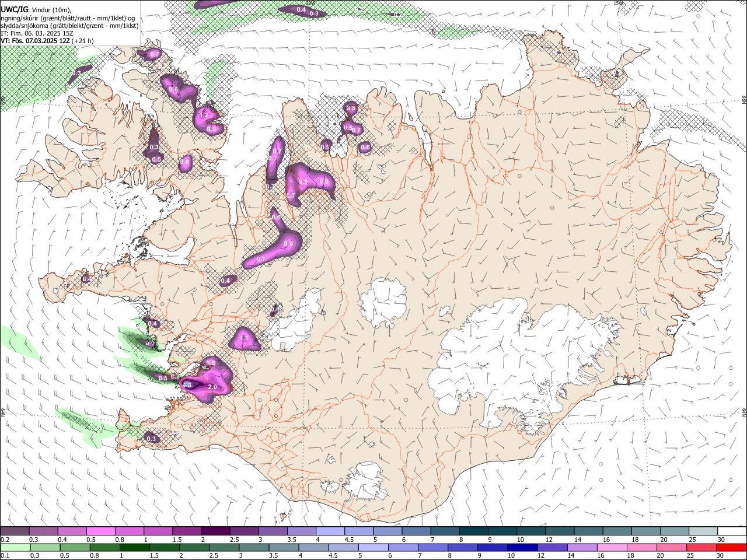Click the '4.5' value label on the map beside 2.0
The image size is (747, 560).
187,386
